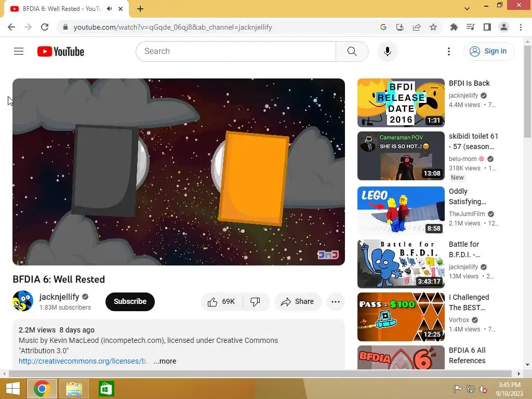This screenshot has width=532, height=399.
Task: Open Battle for B.F.D.I. video thumbnail
Action: coord(401,263)
